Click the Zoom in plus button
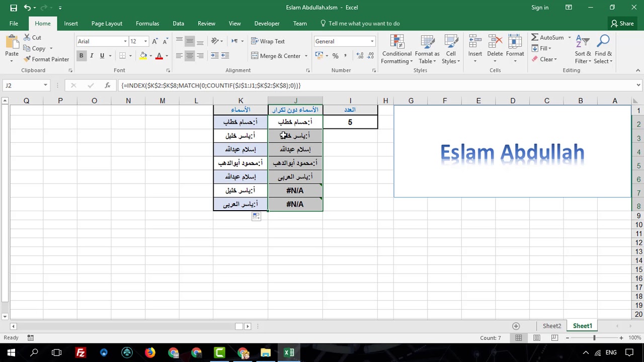This screenshot has width=644, height=362. click(621, 338)
